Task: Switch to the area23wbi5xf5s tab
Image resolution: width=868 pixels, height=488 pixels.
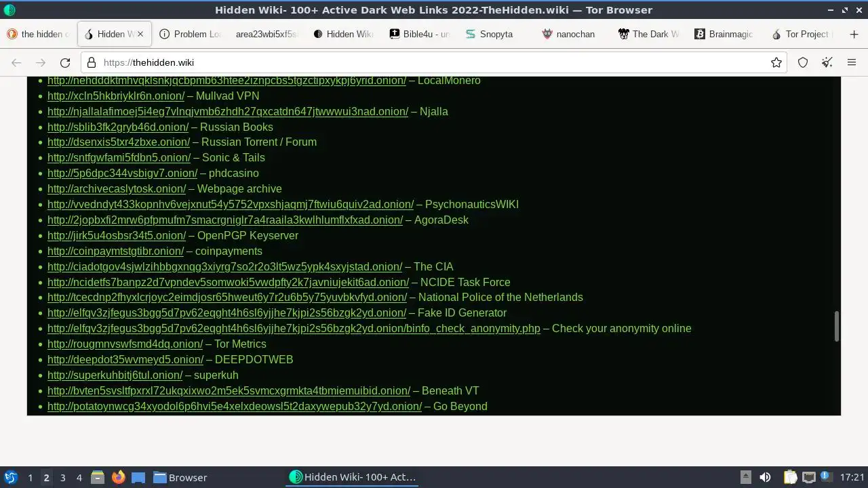Action: point(267,34)
